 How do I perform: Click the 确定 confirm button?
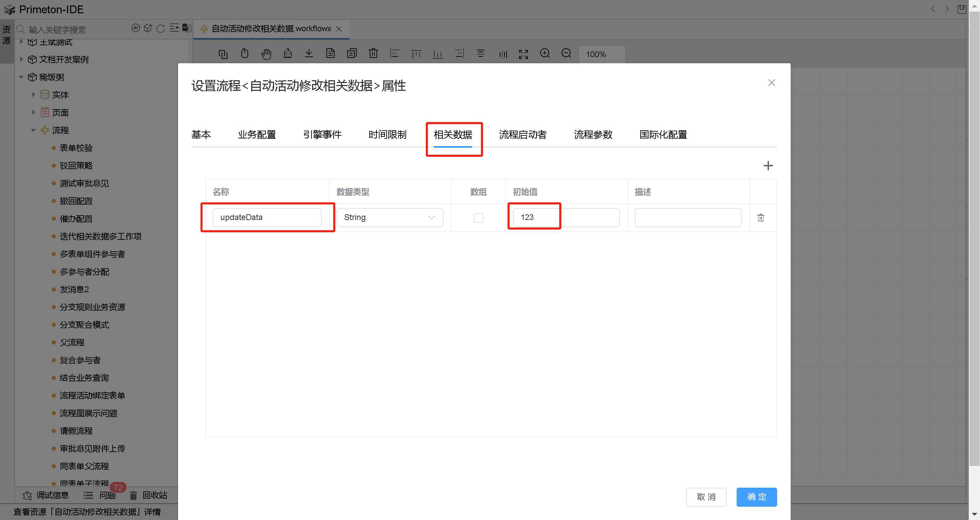pyautogui.click(x=756, y=497)
